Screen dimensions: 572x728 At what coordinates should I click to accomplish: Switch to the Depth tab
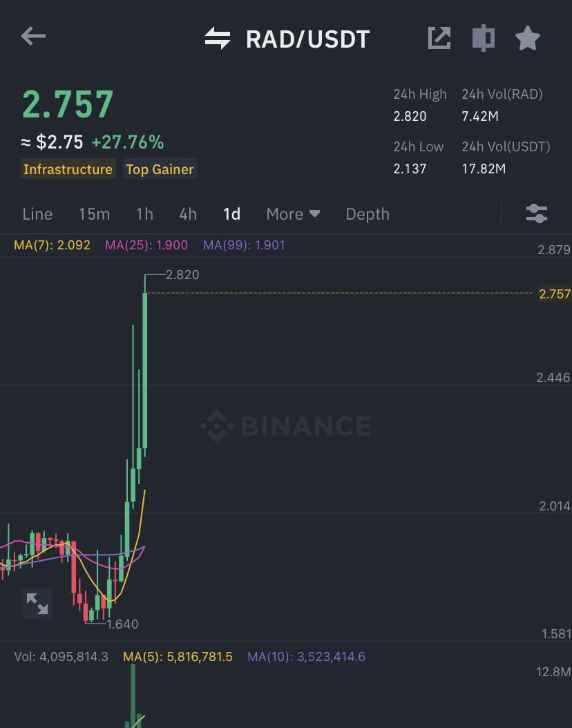(x=367, y=214)
